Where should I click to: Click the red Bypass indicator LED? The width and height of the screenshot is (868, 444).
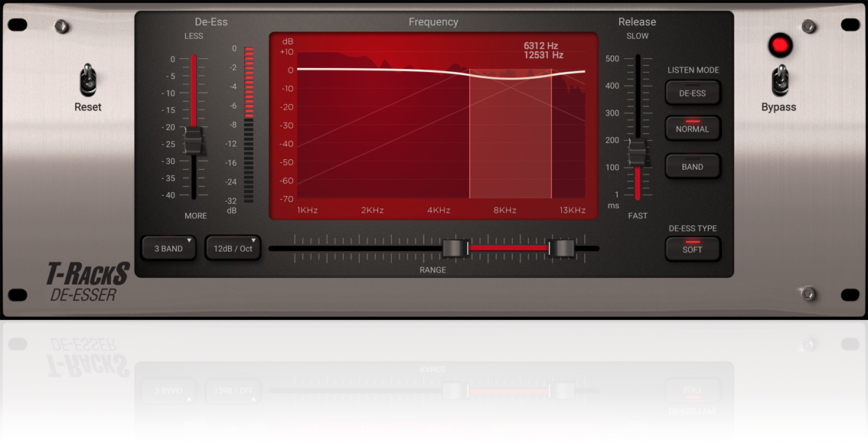[x=779, y=45]
